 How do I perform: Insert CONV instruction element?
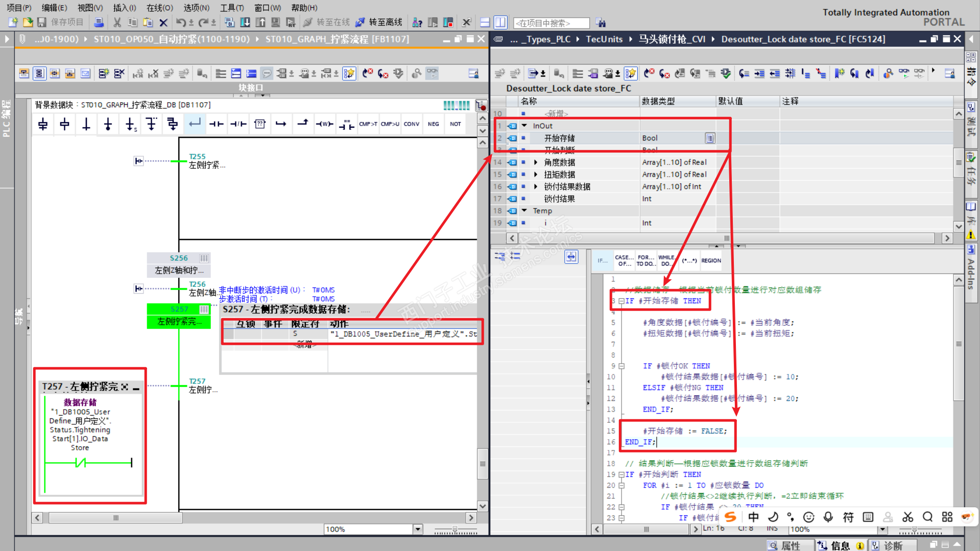[x=412, y=124]
